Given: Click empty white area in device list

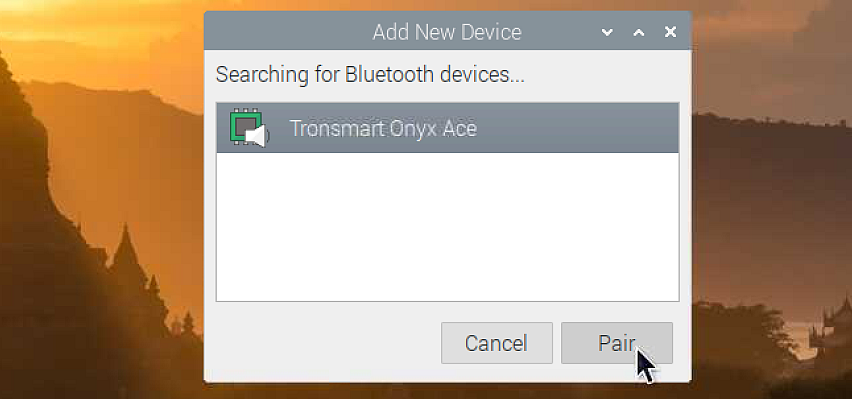Looking at the screenshot, I should point(448,226).
